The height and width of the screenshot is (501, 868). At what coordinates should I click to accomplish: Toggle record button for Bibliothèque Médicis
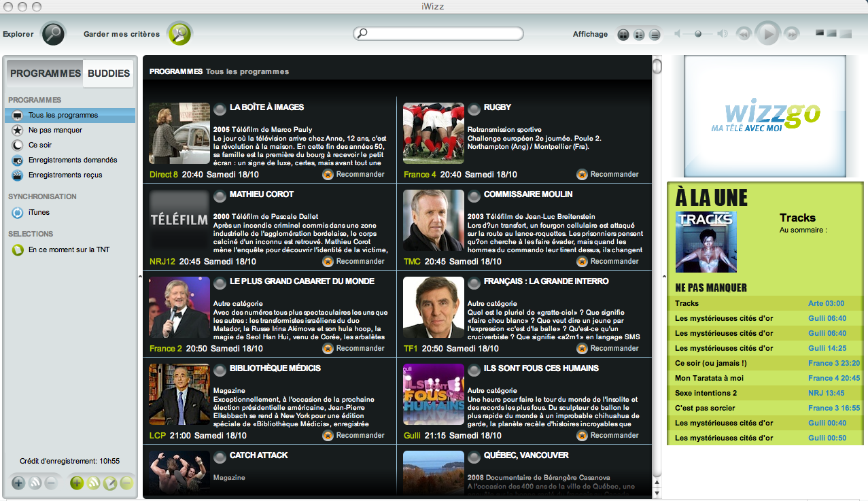coord(220,370)
